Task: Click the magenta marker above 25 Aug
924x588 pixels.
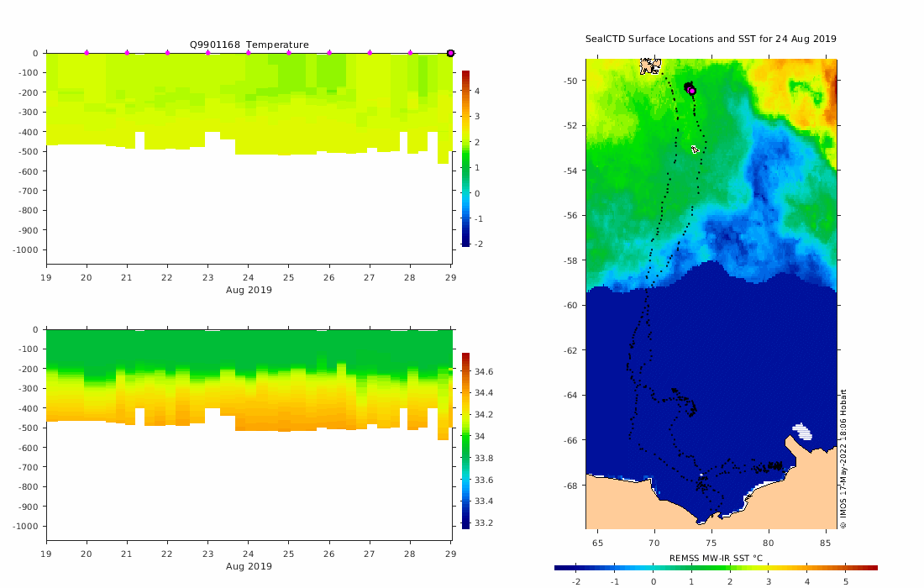Action: pos(289,53)
